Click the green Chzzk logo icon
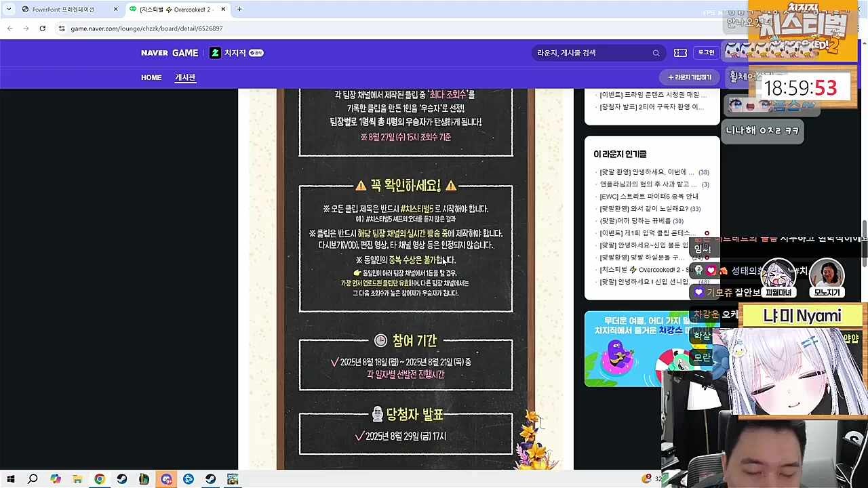Viewport: 868px width, 488px height. (215, 53)
